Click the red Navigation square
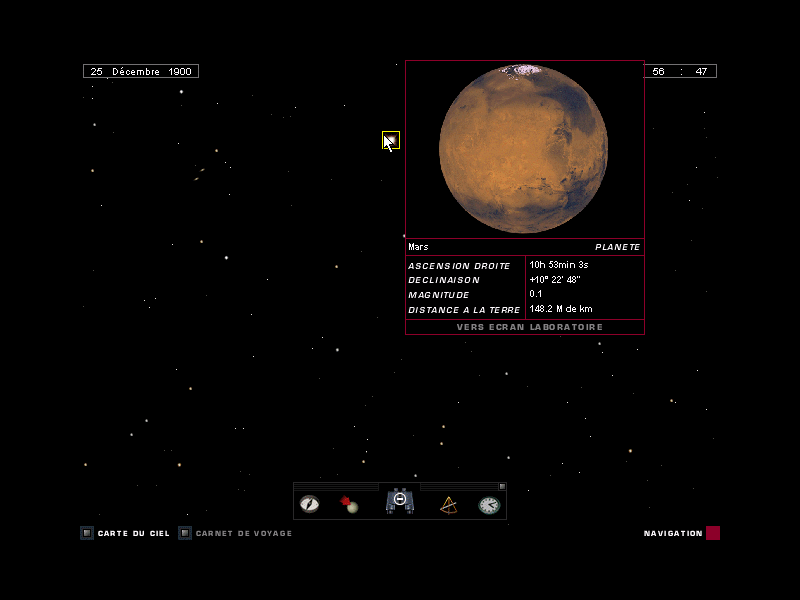The height and width of the screenshot is (600, 800). click(x=713, y=533)
